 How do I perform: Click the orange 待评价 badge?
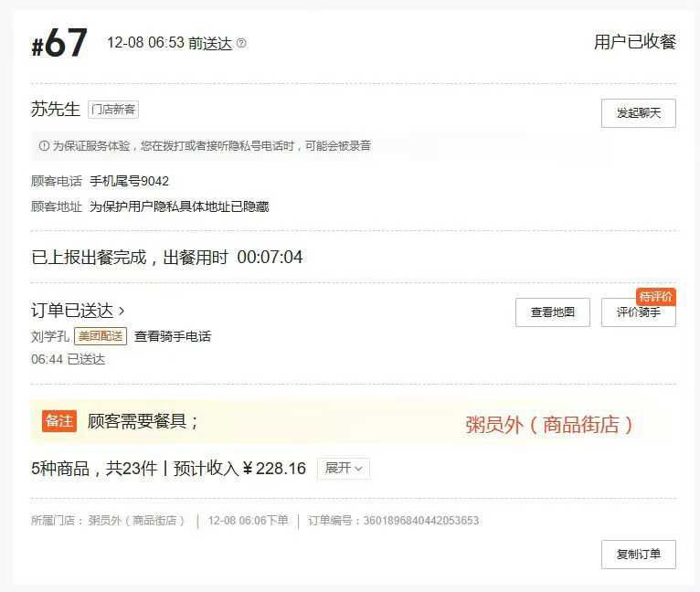[656, 296]
